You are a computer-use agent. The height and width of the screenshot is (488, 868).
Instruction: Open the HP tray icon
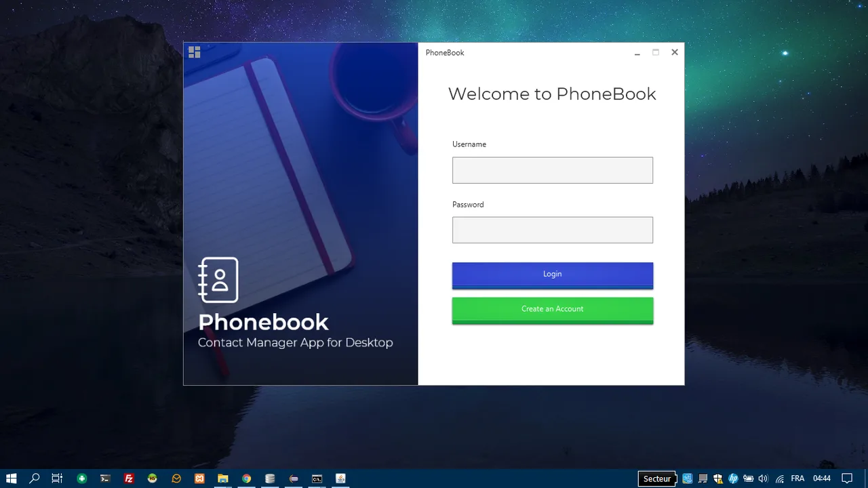733,479
